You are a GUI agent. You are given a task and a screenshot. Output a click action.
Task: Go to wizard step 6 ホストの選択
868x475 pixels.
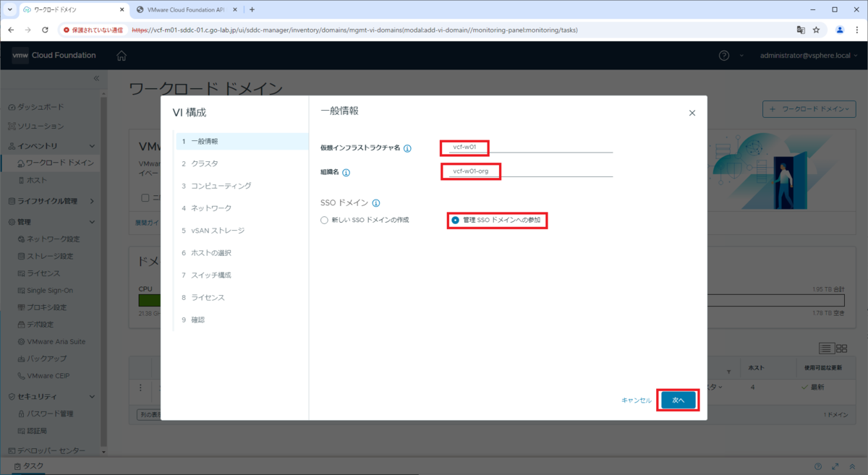pyautogui.click(x=242, y=253)
